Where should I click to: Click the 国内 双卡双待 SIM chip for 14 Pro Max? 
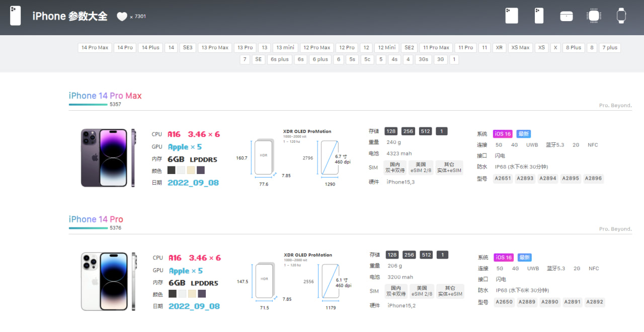tap(395, 168)
